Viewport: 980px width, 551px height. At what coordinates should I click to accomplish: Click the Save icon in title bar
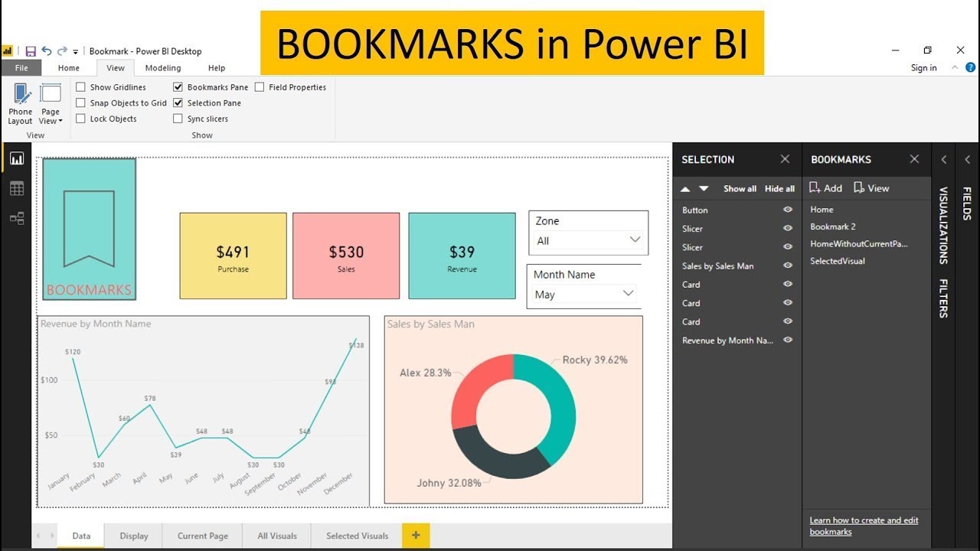click(31, 51)
